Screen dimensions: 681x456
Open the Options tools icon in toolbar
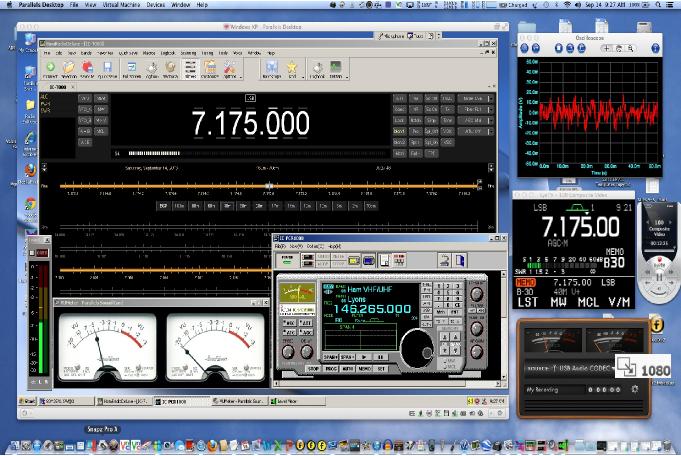pos(229,67)
